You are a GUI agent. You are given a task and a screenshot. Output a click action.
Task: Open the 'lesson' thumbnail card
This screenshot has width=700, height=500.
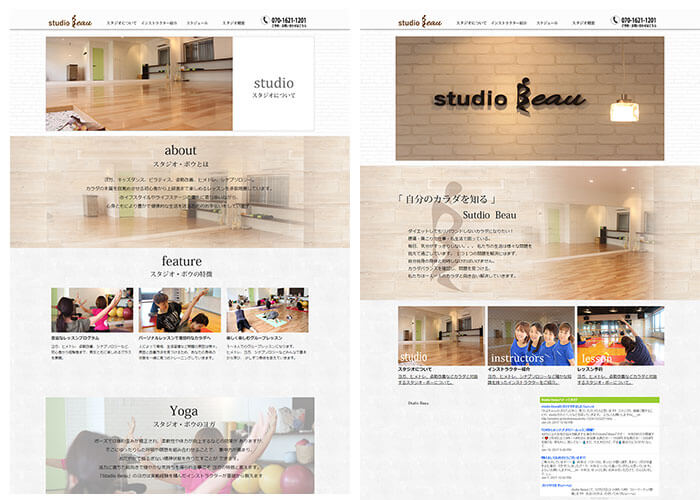621,336
